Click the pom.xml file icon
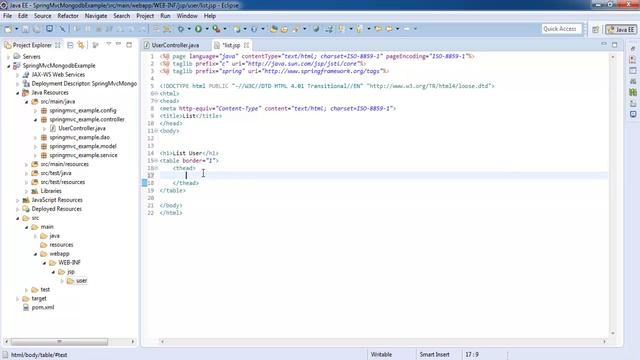This screenshot has height=360, width=640. (26, 307)
